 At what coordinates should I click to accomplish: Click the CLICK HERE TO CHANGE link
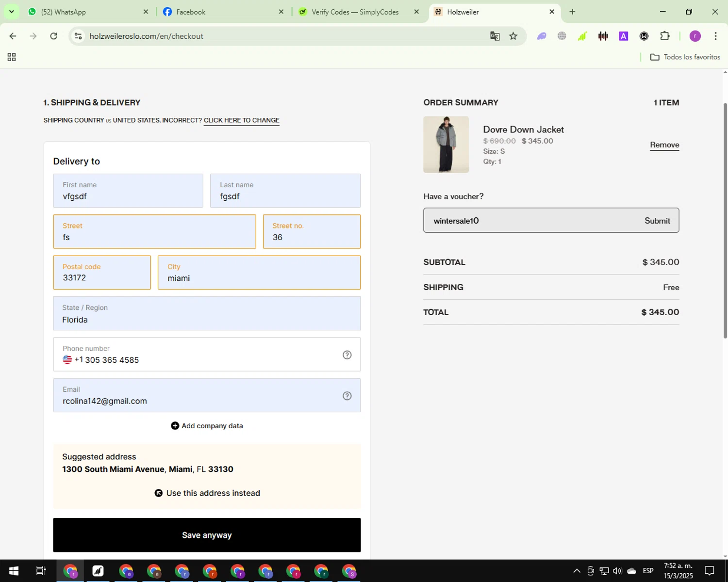point(242,120)
